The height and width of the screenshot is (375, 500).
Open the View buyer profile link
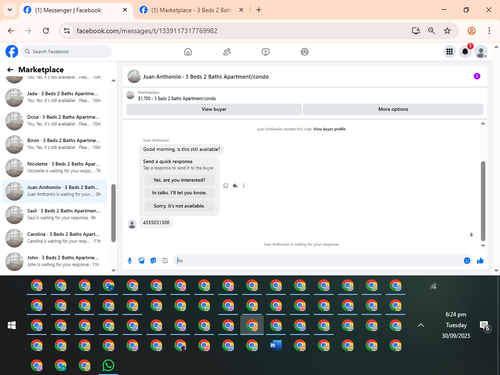pyautogui.click(x=329, y=129)
